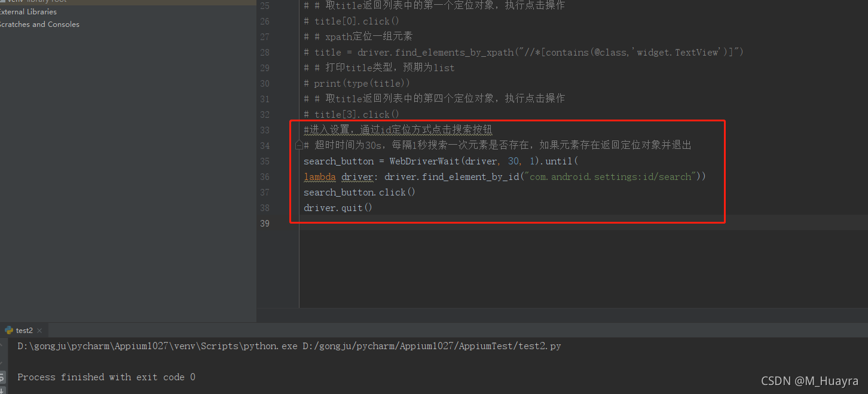This screenshot has width=868, height=394.
Task: Click line number 35 in the gutter
Action: [265, 161]
